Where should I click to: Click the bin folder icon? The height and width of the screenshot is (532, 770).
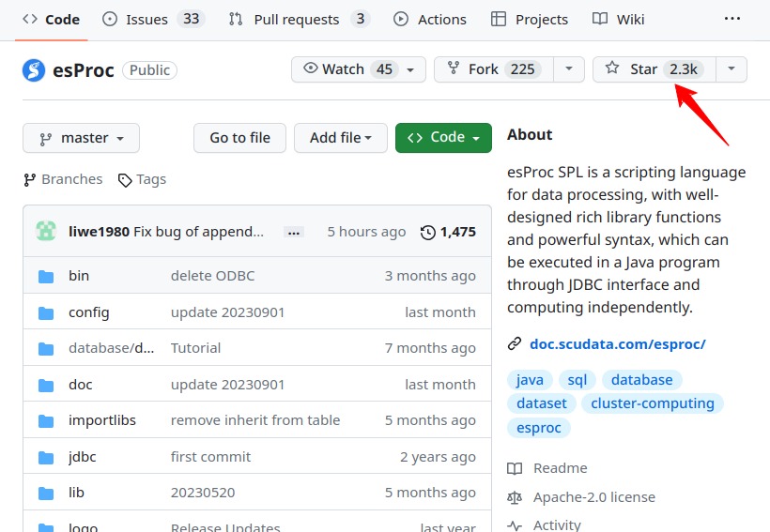pos(46,276)
